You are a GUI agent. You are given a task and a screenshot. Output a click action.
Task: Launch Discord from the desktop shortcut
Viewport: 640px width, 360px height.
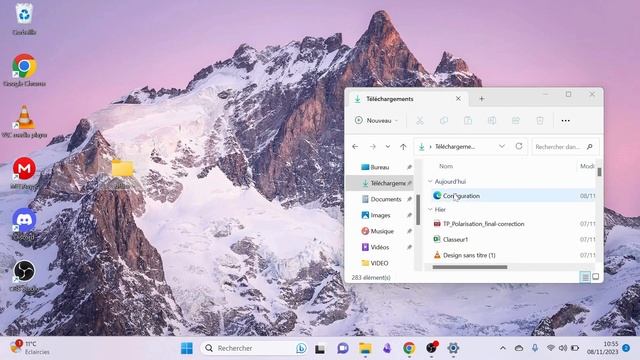[x=24, y=224]
